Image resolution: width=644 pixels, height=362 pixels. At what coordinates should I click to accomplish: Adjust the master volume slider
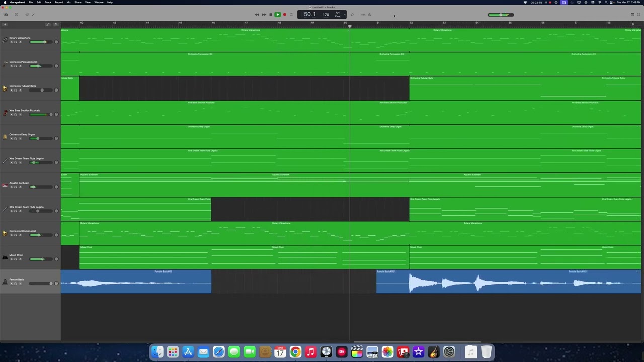(501, 15)
